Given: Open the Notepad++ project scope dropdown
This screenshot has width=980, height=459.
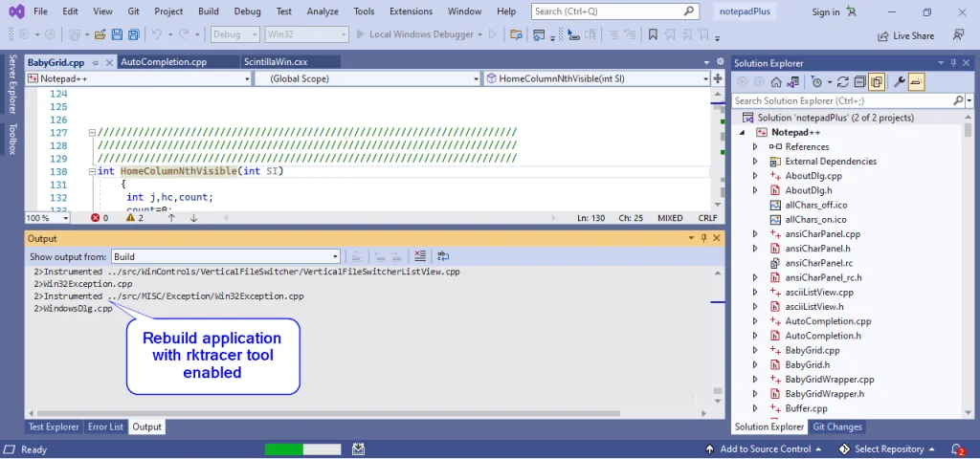Looking at the screenshot, I should click(138, 78).
